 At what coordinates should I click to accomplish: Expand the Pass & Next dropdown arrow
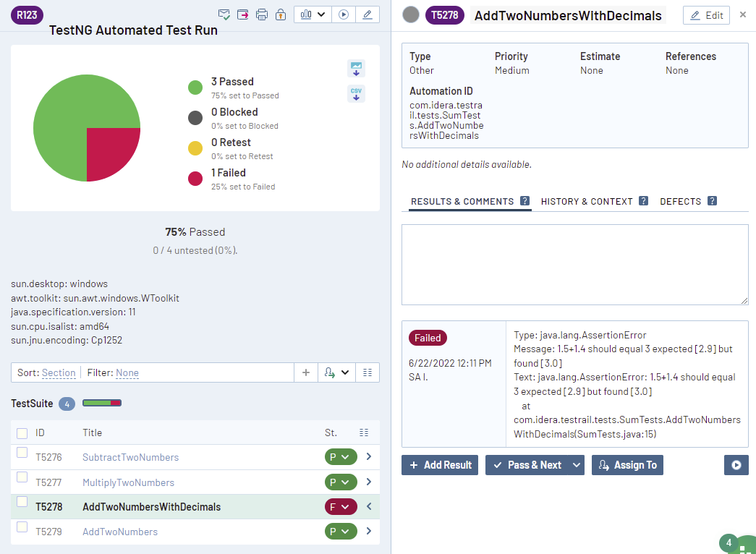(x=577, y=465)
